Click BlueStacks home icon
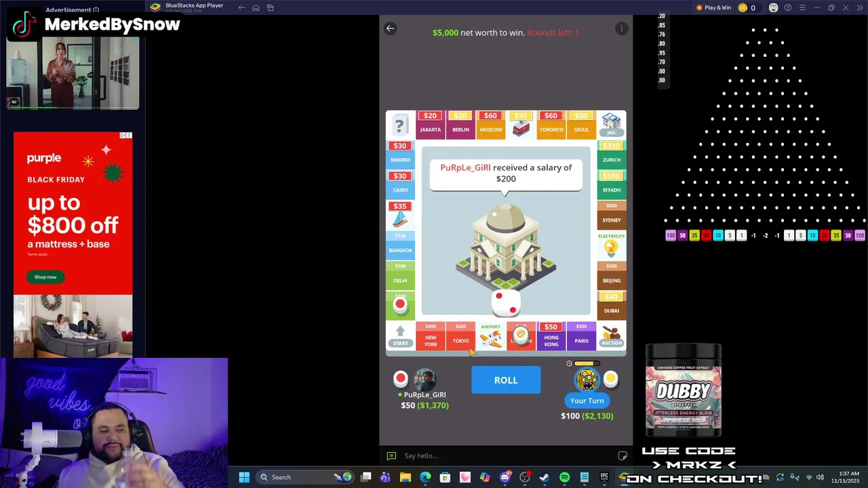Screen dimensions: 868x488 [x=256, y=7]
